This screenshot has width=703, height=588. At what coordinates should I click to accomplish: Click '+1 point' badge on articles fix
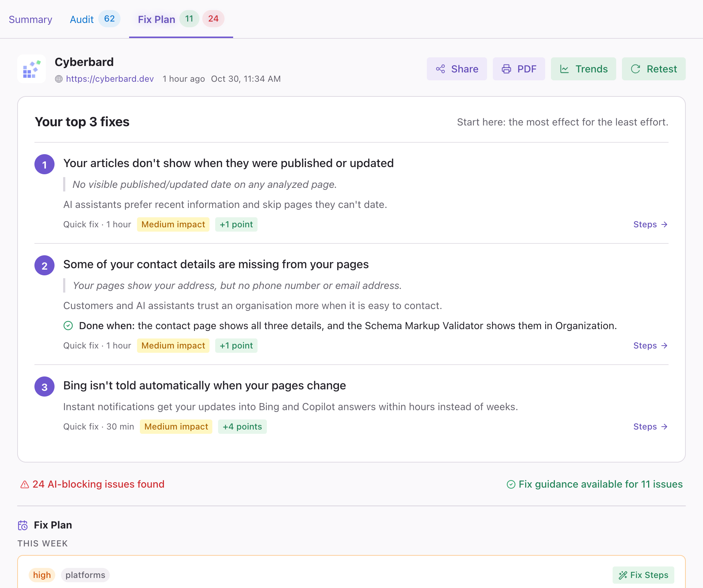click(236, 224)
